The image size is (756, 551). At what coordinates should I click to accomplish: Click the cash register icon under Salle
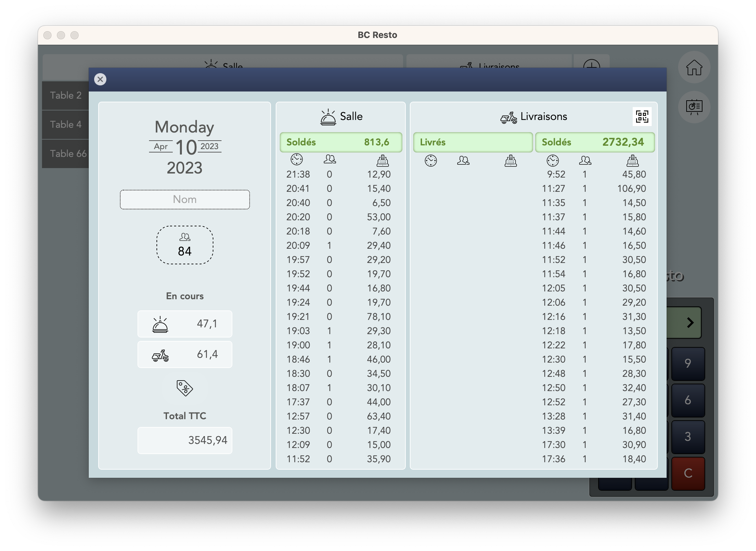[382, 160]
